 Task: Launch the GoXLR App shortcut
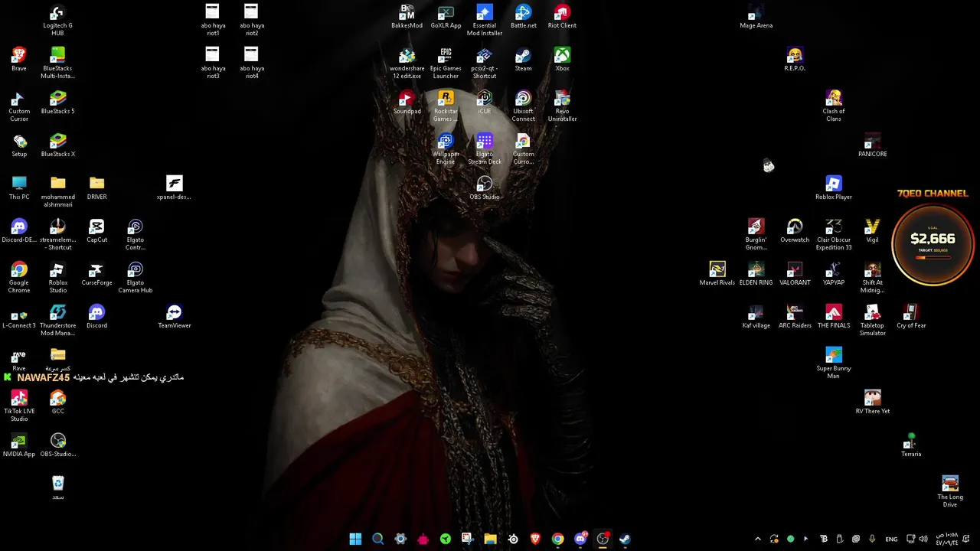pyautogui.click(x=446, y=17)
